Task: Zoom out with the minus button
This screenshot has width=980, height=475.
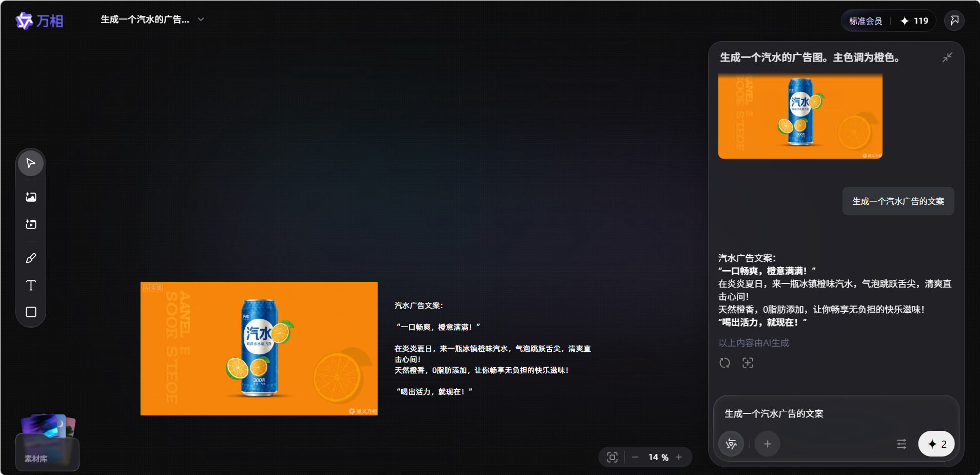Action: coord(635,457)
